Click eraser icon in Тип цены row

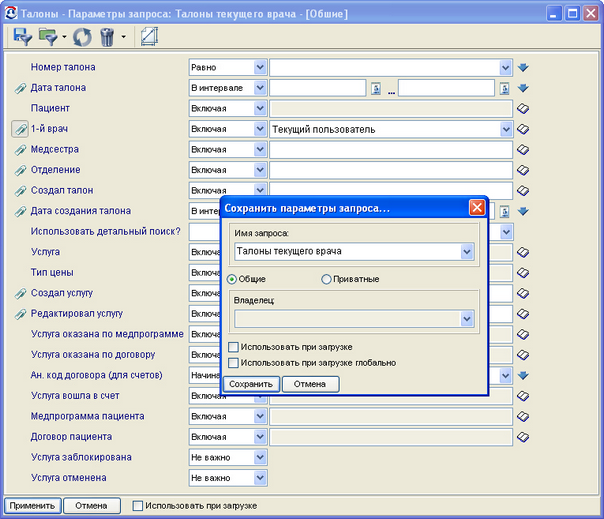point(523,273)
